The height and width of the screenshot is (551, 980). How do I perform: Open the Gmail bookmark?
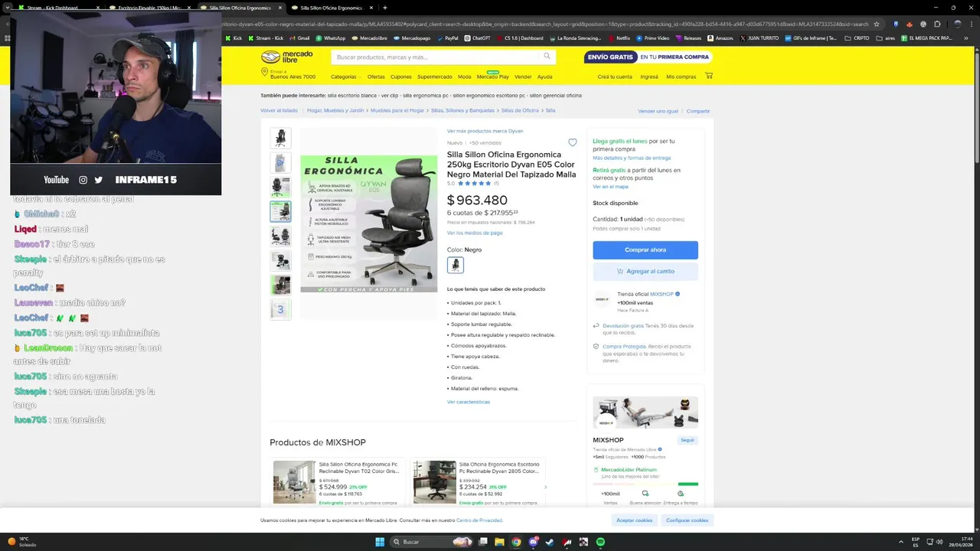(x=299, y=37)
